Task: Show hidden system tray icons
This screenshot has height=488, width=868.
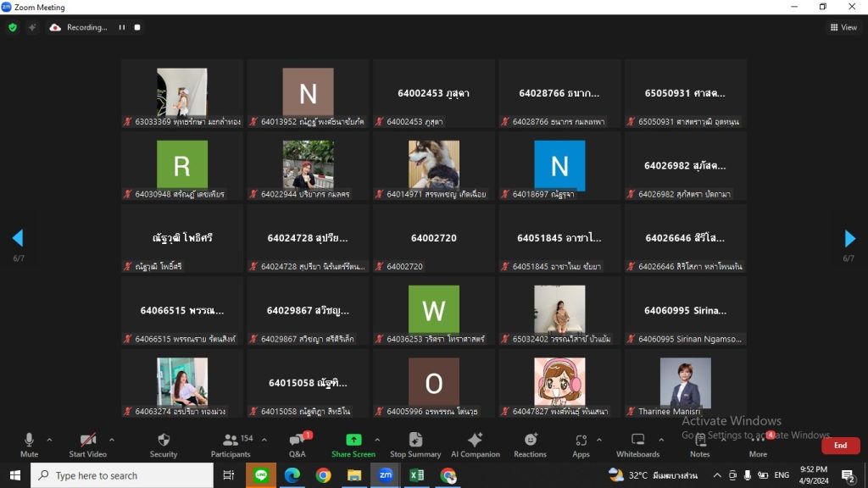Action: [x=717, y=475]
